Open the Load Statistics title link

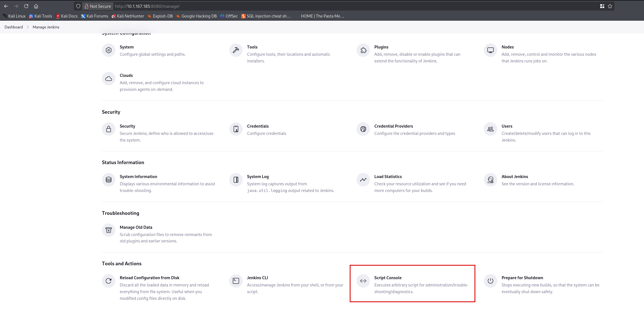(x=388, y=177)
